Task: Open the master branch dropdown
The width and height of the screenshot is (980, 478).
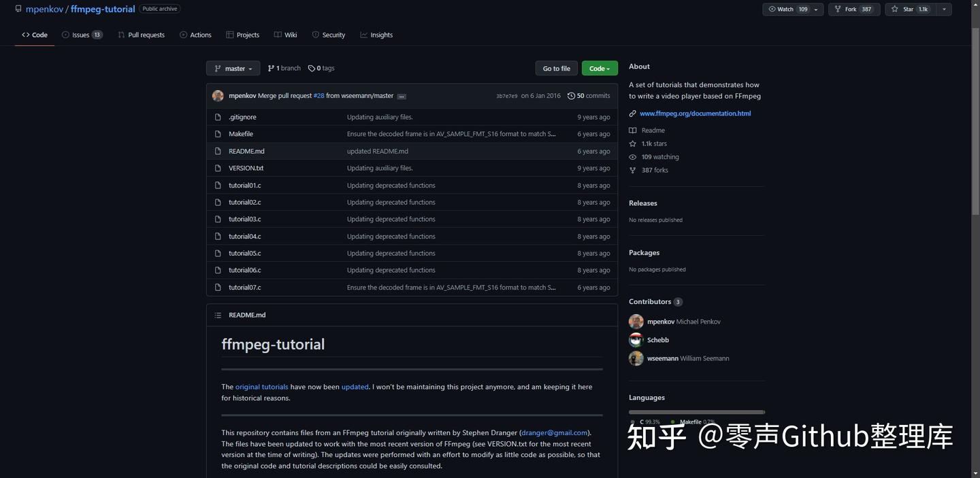Action: click(233, 68)
